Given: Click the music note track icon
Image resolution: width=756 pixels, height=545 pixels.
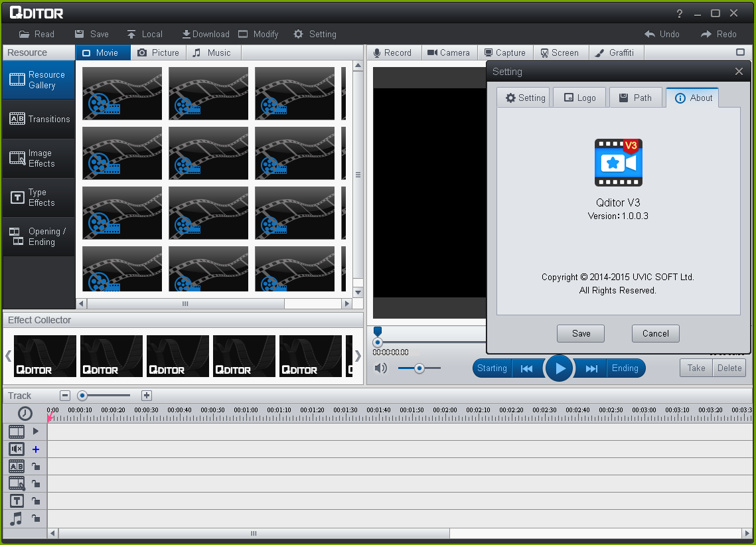Looking at the screenshot, I should tap(17, 518).
